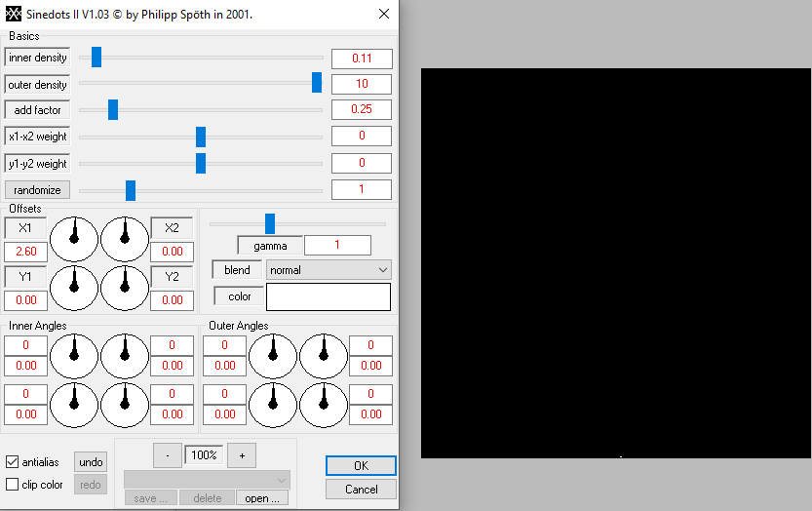
Task: Click the bottom-left Inner Angles dial
Action: point(74,405)
